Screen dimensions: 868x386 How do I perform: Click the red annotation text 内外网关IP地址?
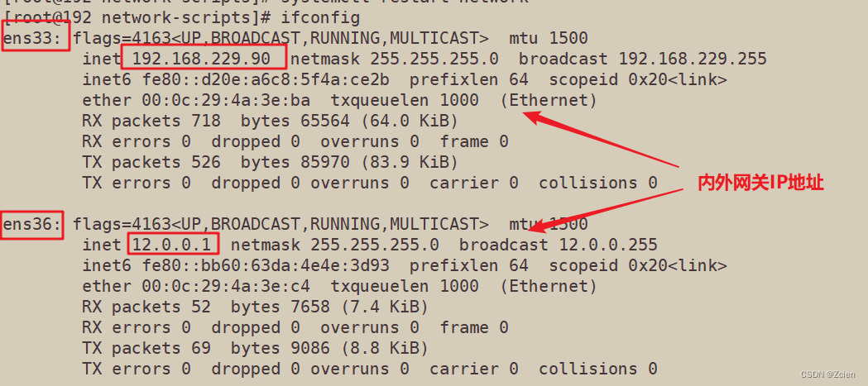[760, 183]
